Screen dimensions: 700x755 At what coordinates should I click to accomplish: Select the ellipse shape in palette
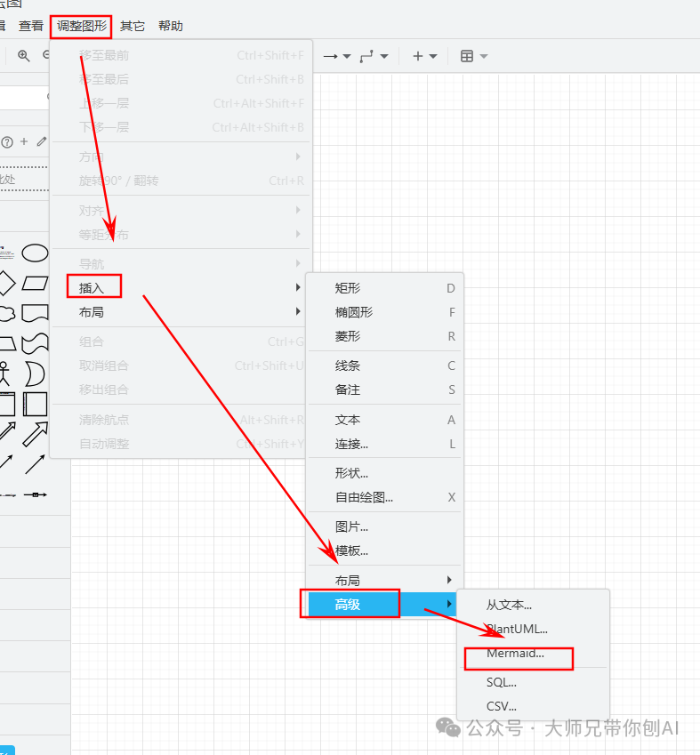point(36,253)
